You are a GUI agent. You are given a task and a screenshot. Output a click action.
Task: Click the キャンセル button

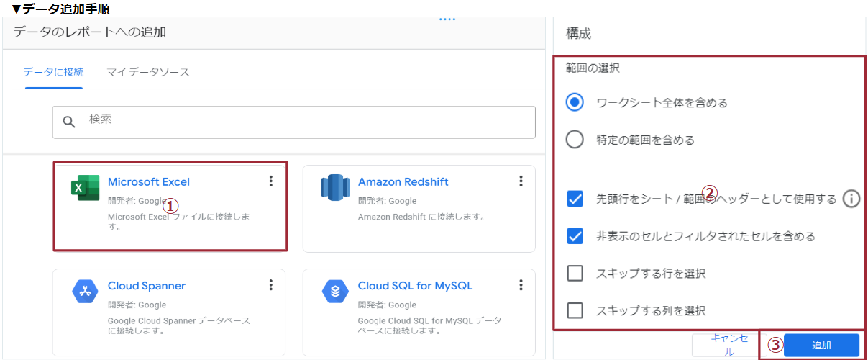point(729,345)
